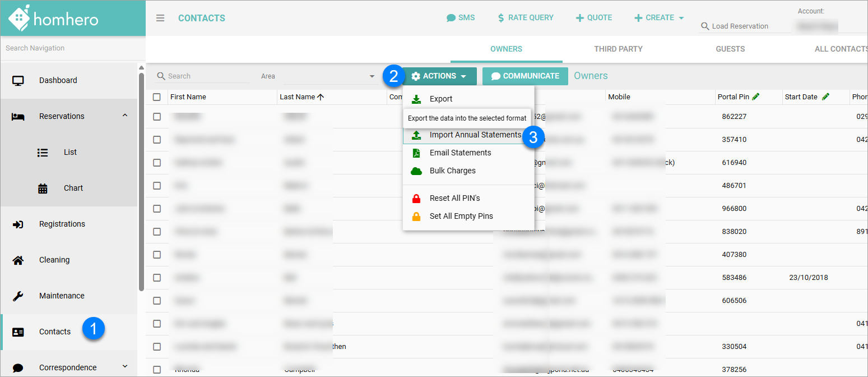Open Dashboard from the sidebar
868x377 pixels.
(x=58, y=80)
